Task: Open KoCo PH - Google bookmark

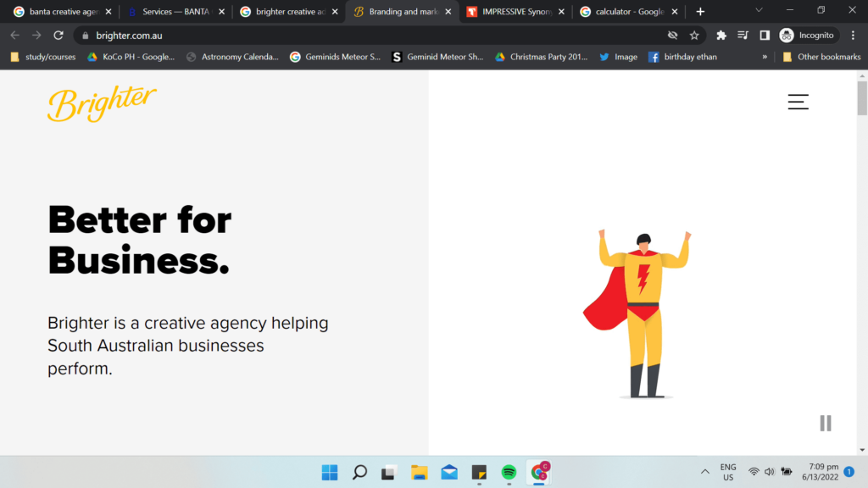Action: click(x=131, y=57)
